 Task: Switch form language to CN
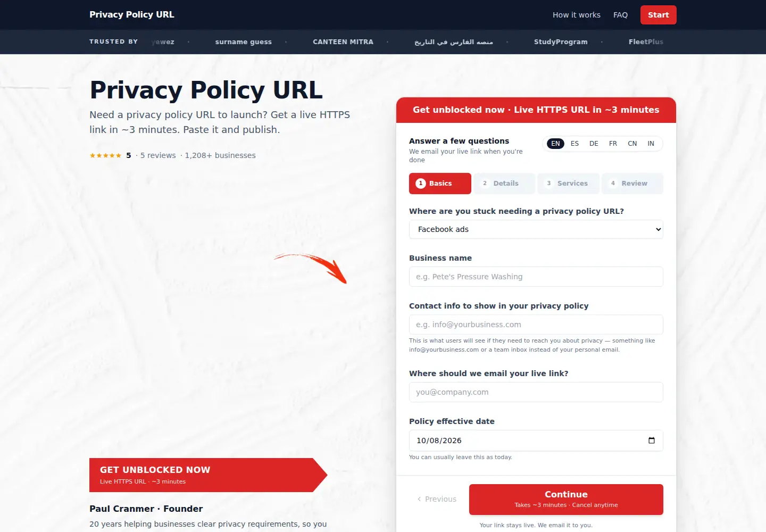[x=632, y=144]
